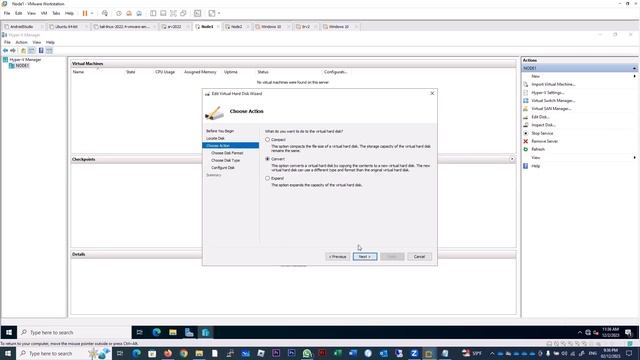Switch to the Ubuntu 64-bit VM tab
Screen dimensions: 640x360
[66, 27]
